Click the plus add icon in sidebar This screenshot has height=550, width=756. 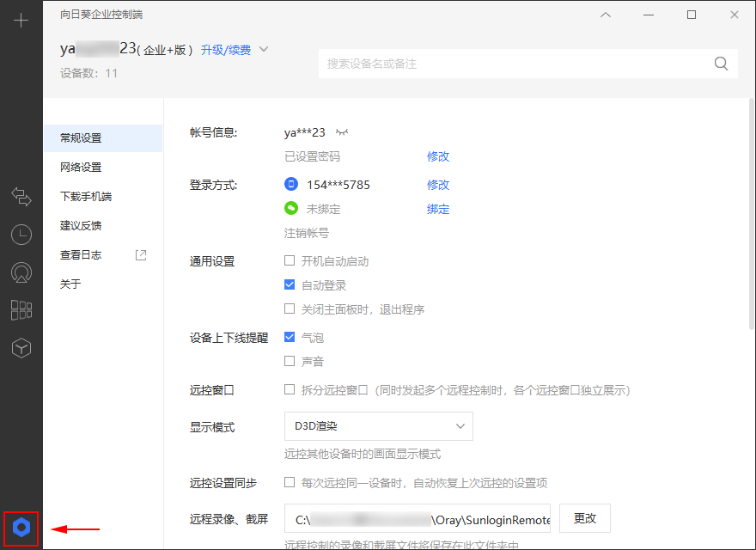pos(21,21)
